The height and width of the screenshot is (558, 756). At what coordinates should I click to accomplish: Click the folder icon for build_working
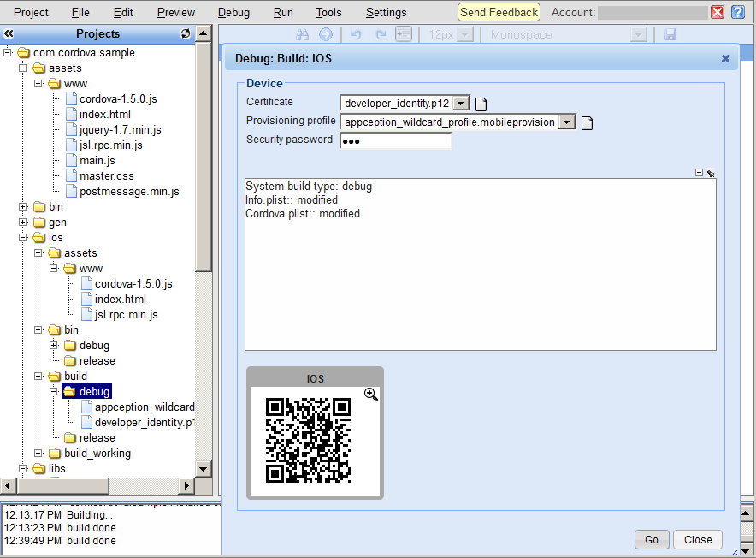pos(55,454)
